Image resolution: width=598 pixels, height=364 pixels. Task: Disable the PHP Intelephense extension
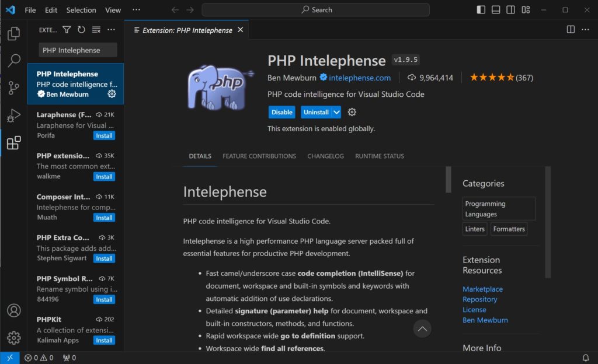click(282, 113)
